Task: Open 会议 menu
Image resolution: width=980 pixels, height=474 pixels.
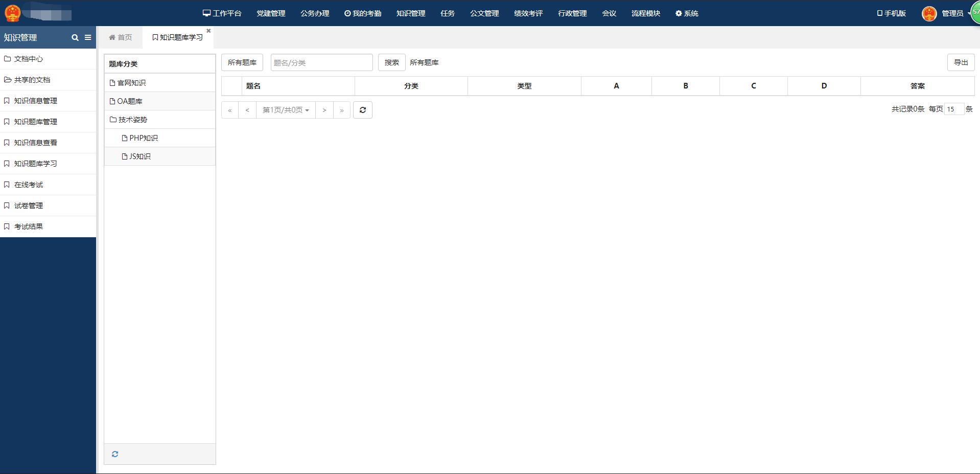Action: tap(609, 13)
